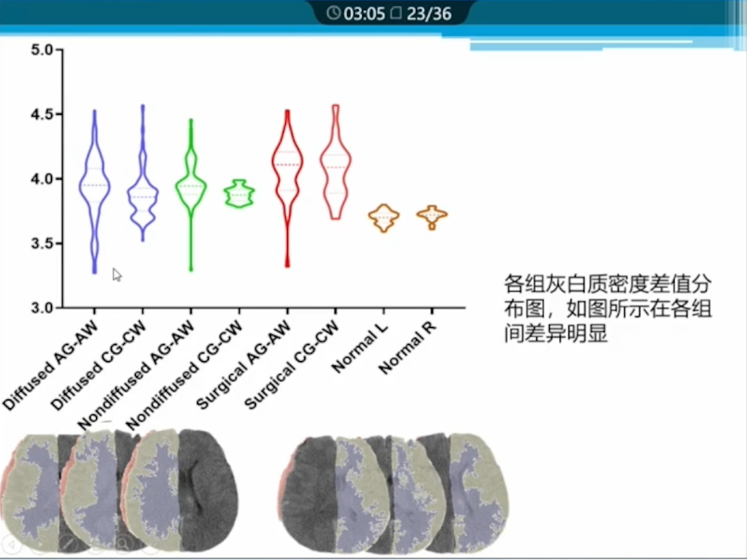Click the Chinese caption text block
The image size is (747, 560).
tap(607, 308)
